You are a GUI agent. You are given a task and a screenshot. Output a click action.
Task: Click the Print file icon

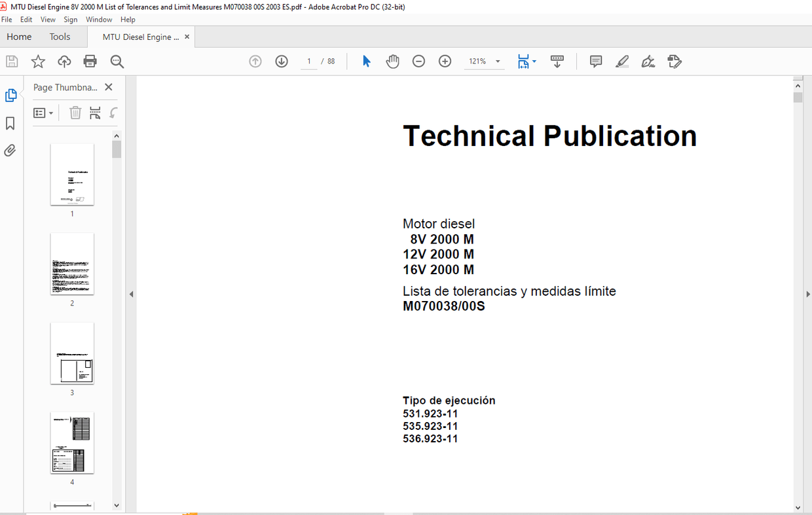[90, 62]
